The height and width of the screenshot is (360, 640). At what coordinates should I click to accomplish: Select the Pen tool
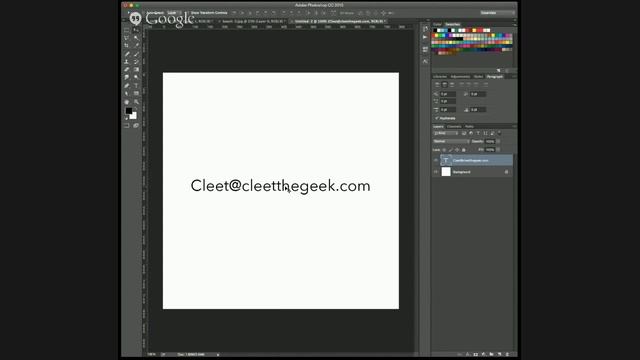tap(127, 85)
